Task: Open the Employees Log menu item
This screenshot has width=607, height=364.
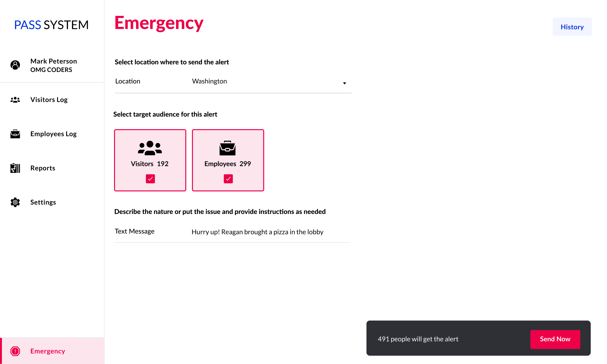Action: (53, 134)
